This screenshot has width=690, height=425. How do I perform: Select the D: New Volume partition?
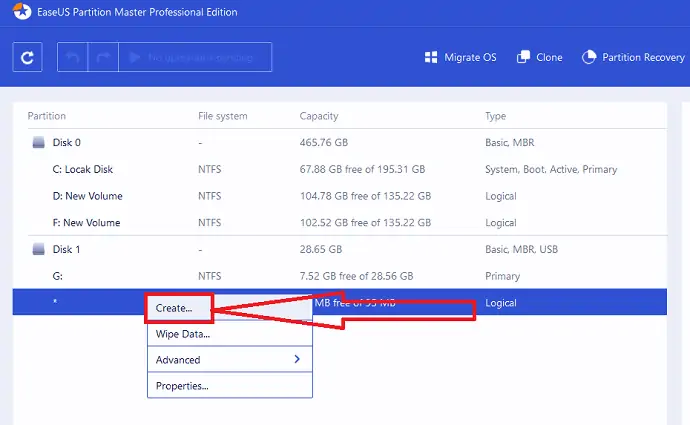tap(88, 196)
